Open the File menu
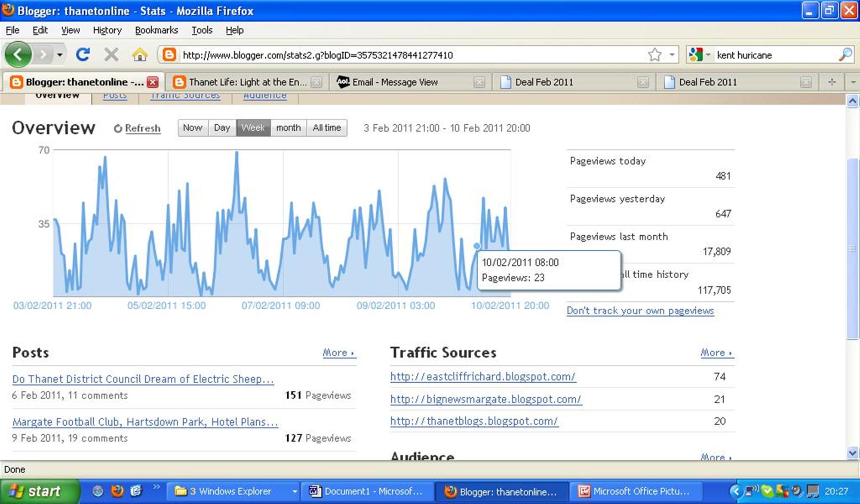This screenshot has width=860, height=504. point(12,30)
